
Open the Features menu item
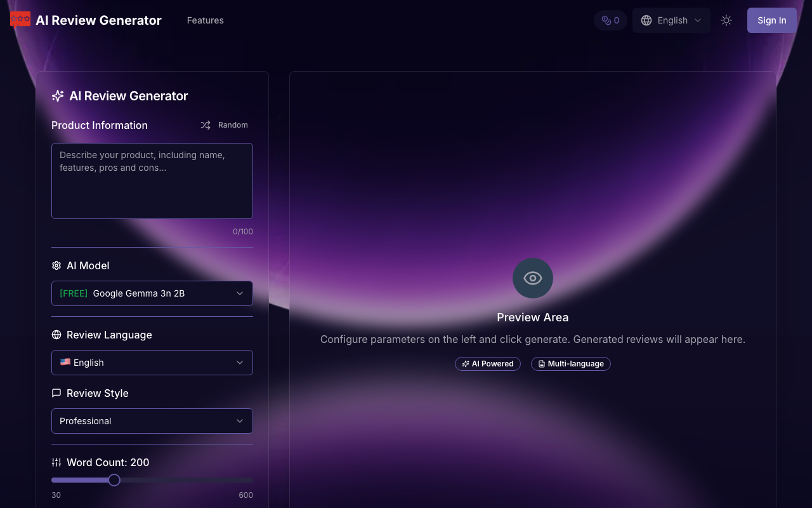tap(205, 20)
